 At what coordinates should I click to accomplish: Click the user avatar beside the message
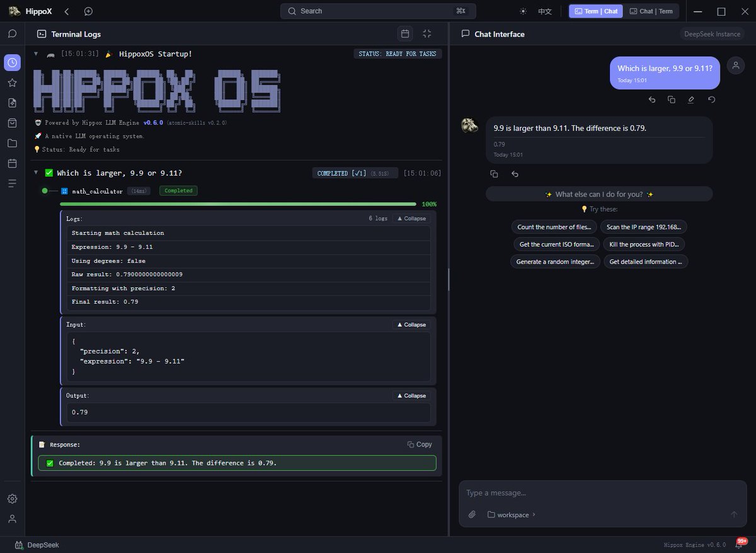click(x=736, y=65)
